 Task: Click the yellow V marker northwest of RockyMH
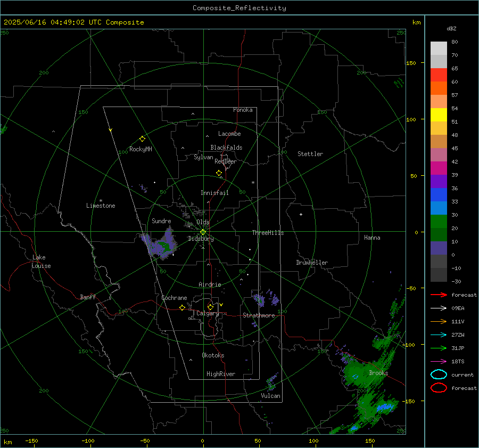[111, 131]
